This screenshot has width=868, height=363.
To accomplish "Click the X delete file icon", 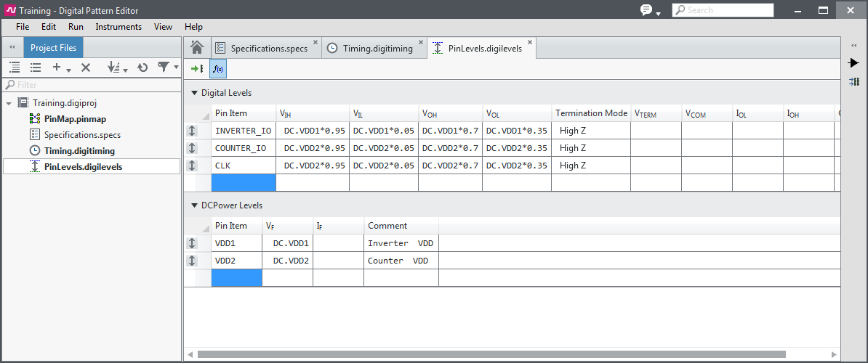I will (86, 68).
